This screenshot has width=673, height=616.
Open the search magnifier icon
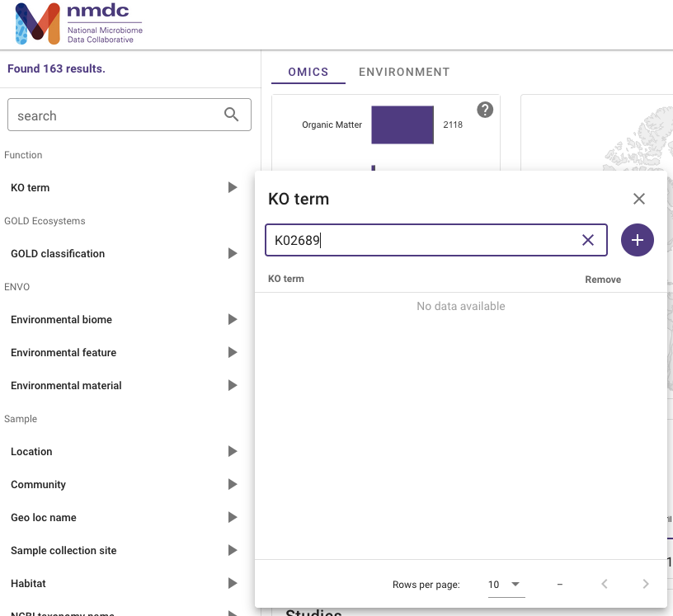coord(231,115)
